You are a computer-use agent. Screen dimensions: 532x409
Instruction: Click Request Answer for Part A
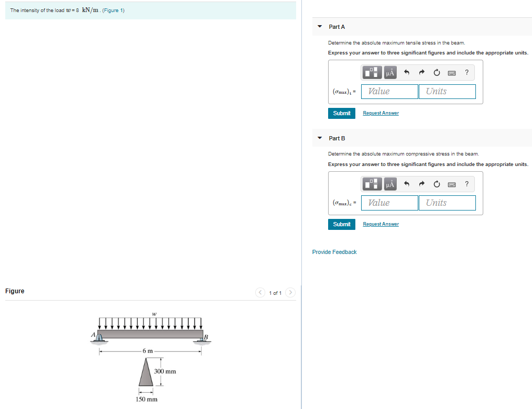point(381,113)
